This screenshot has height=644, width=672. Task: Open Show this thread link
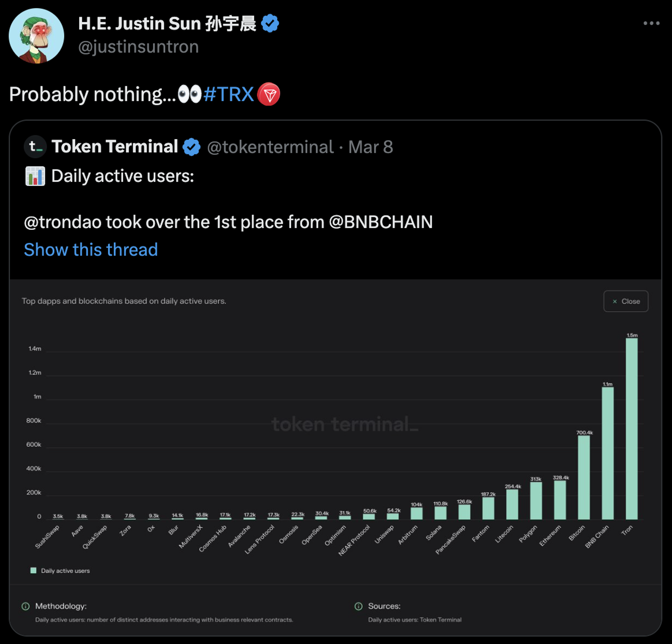coord(91,249)
